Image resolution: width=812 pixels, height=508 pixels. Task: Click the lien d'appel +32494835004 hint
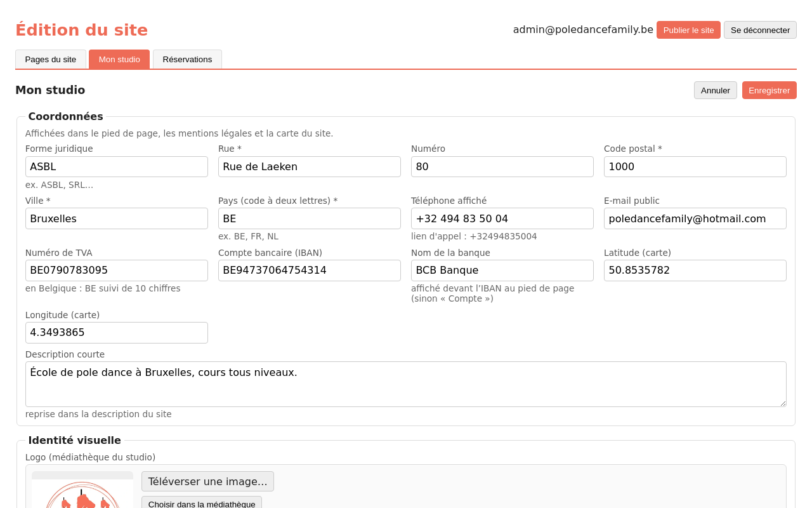pyautogui.click(x=474, y=236)
